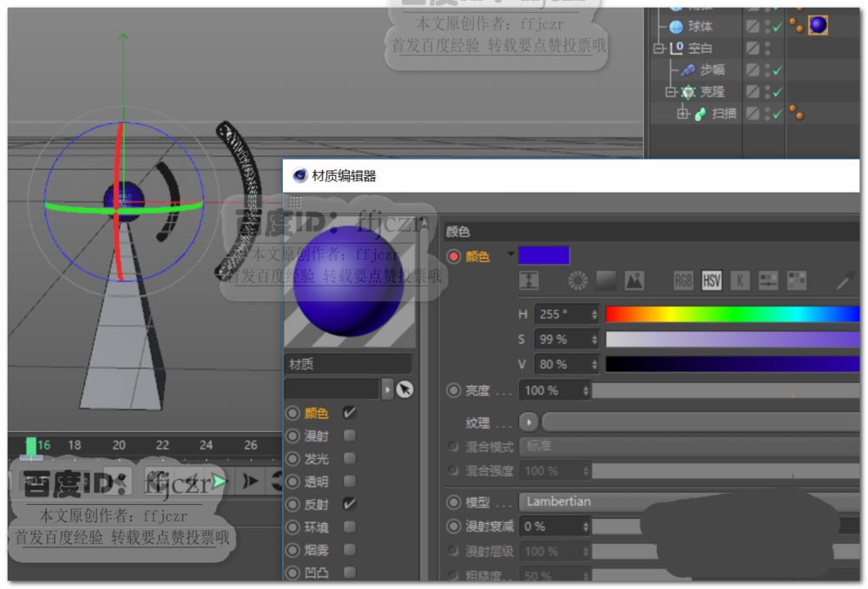Enable the 环境 channel checkbox
The width and height of the screenshot is (868, 589).
tap(349, 527)
